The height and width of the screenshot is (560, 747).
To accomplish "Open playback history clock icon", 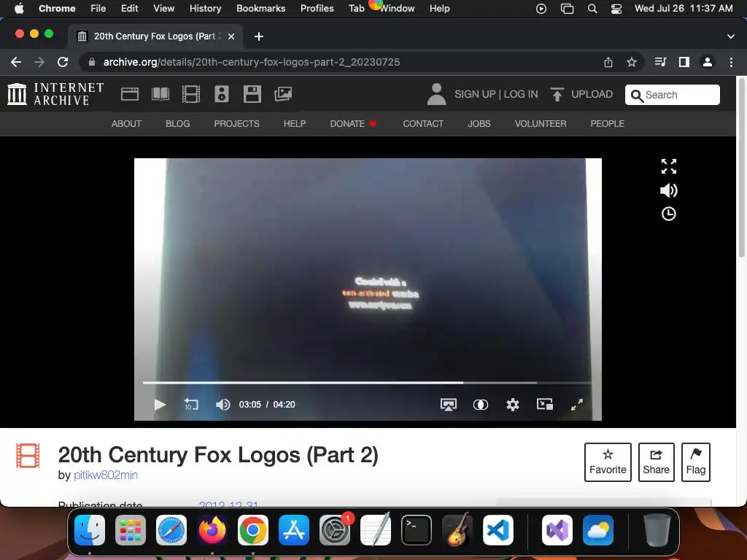I will point(669,214).
